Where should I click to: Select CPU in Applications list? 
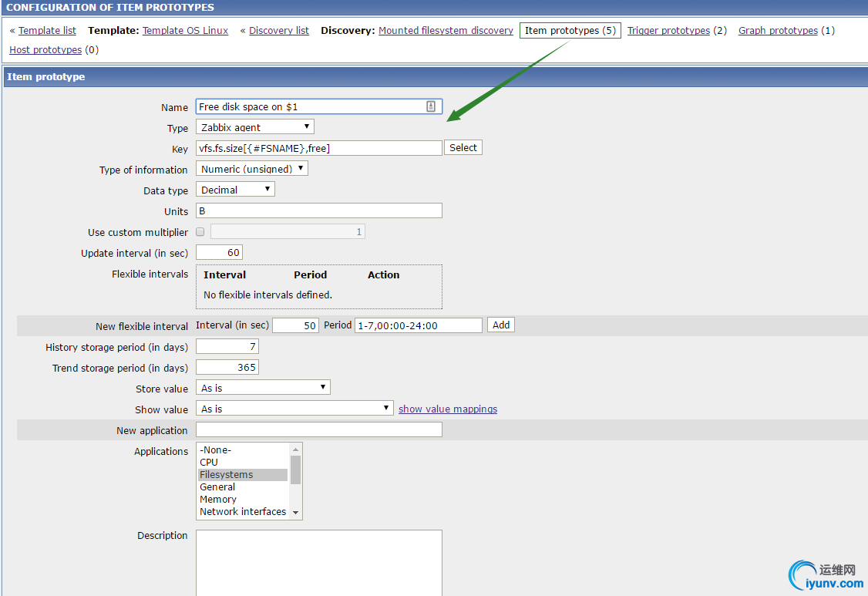click(x=243, y=462)
